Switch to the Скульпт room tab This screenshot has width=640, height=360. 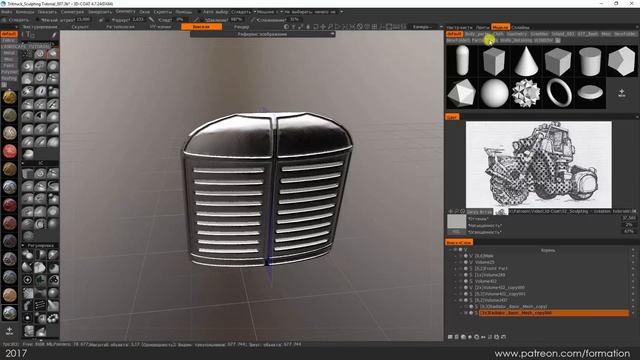click(80, 27)
